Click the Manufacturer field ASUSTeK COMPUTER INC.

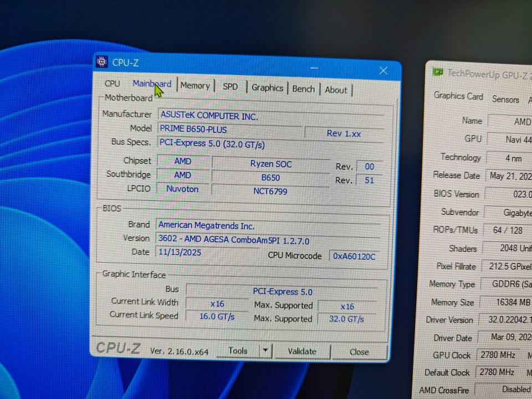(x=271, y=115)
